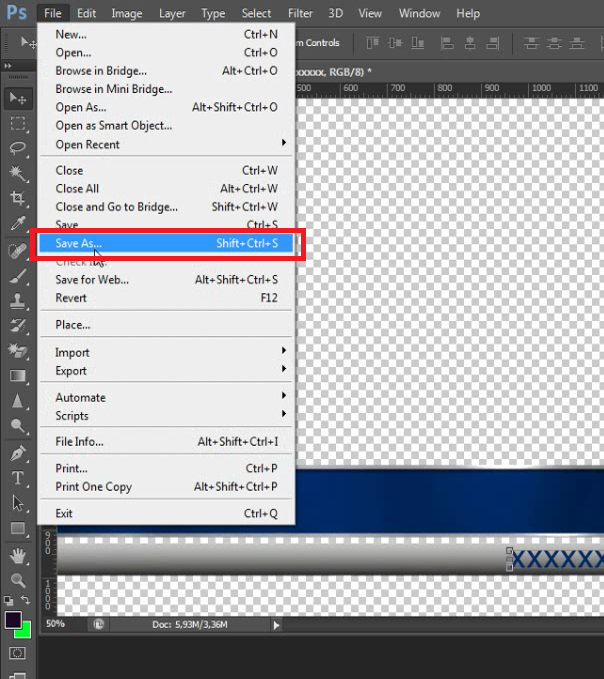Choose Revert menu entry
Screen dimensions: 604x679
pos(166,298)
